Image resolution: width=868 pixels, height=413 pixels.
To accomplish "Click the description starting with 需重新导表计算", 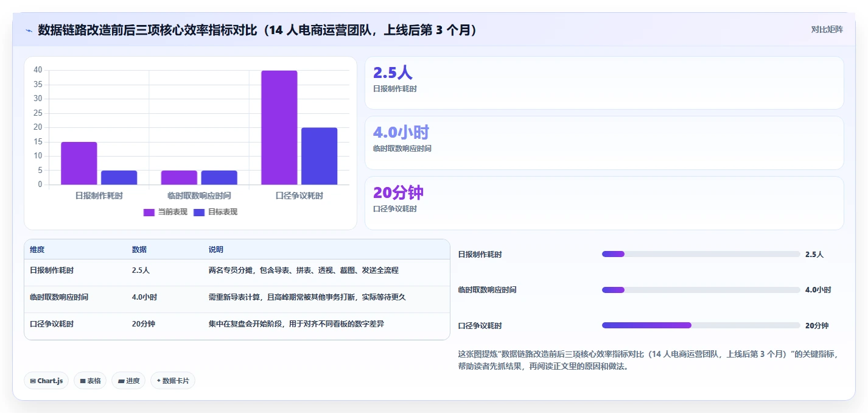I will (307, 297).
